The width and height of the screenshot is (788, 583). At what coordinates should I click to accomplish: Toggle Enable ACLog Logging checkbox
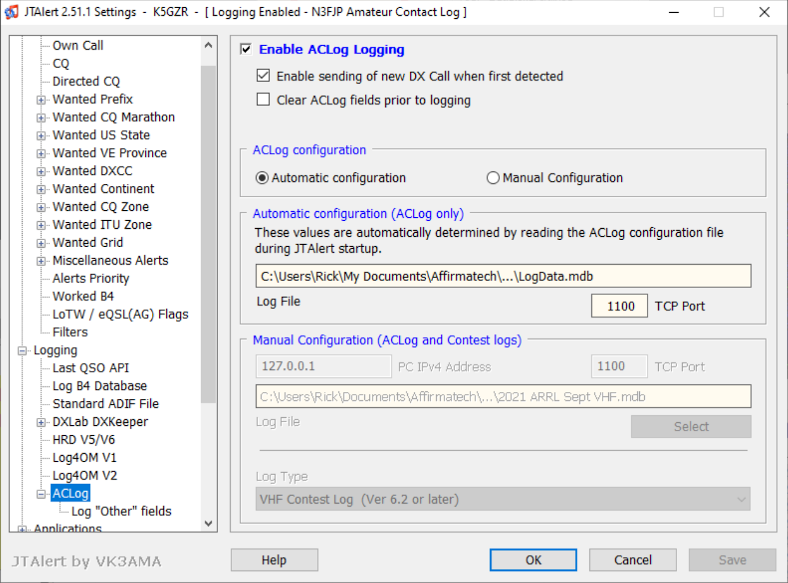tap(246, 49)
